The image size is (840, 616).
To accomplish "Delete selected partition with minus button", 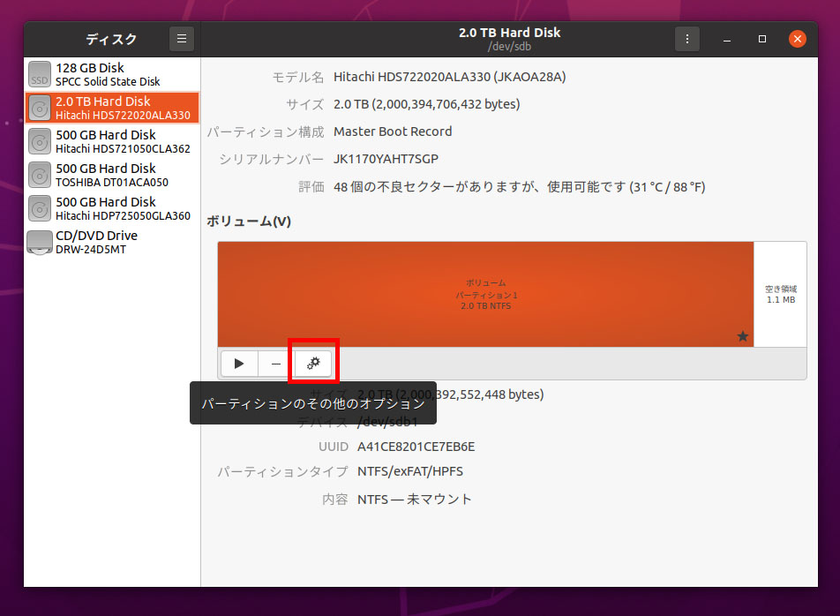I will [x=276, y=364].
